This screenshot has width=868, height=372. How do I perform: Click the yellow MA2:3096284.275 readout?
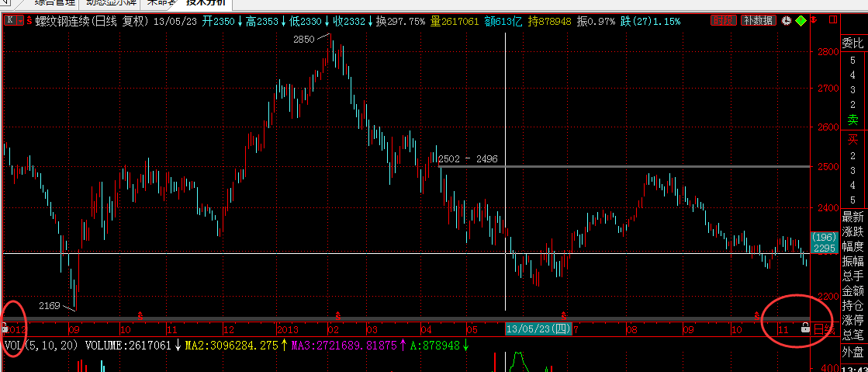click(231, 346)
